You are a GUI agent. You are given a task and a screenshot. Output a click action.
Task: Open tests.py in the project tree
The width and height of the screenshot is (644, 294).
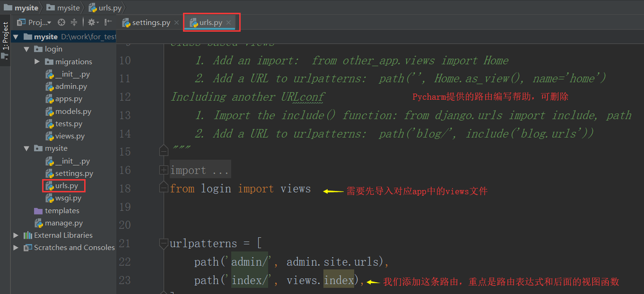pyautogui.click(x=69, y=124)
